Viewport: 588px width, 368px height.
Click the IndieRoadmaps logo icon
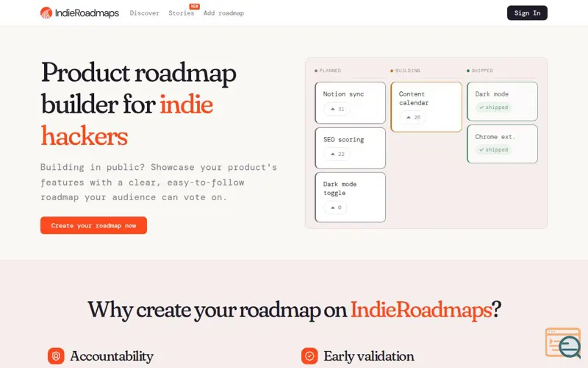46,13
